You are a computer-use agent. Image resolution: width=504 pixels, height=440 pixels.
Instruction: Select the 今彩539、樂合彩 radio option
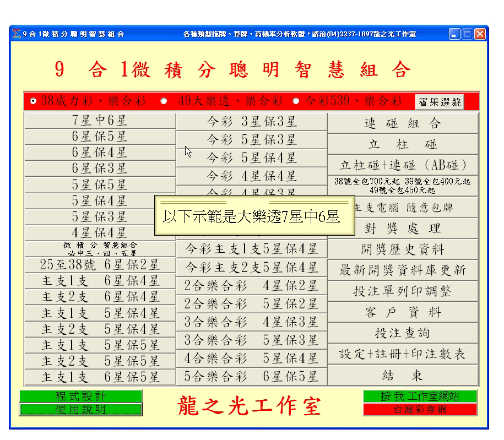pos(296,101)
